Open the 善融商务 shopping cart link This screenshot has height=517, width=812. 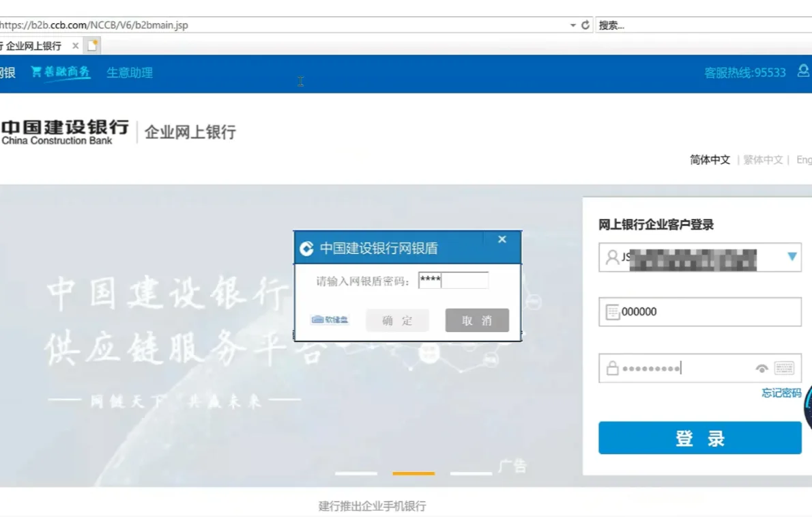(x=61, y=72)
